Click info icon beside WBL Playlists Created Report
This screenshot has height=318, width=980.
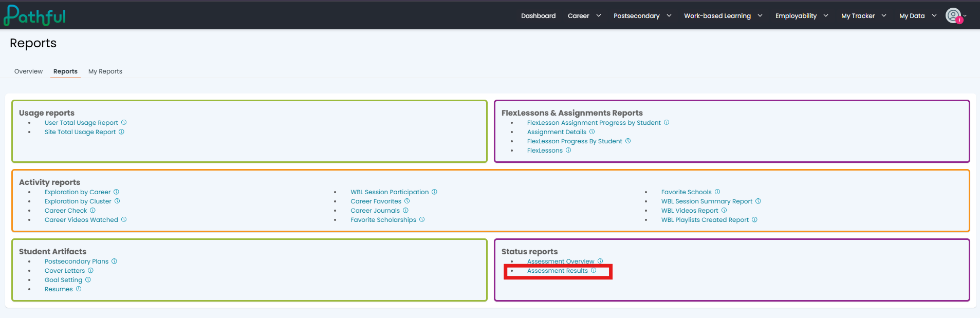pos(754,219)
